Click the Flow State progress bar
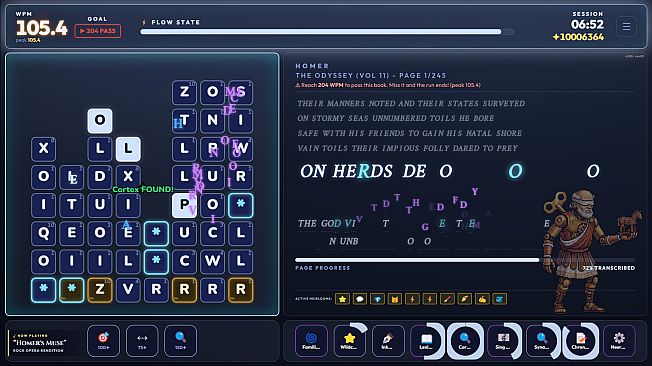Image resolution: width=652 pixels, height=366 pixels. point(327,32)
